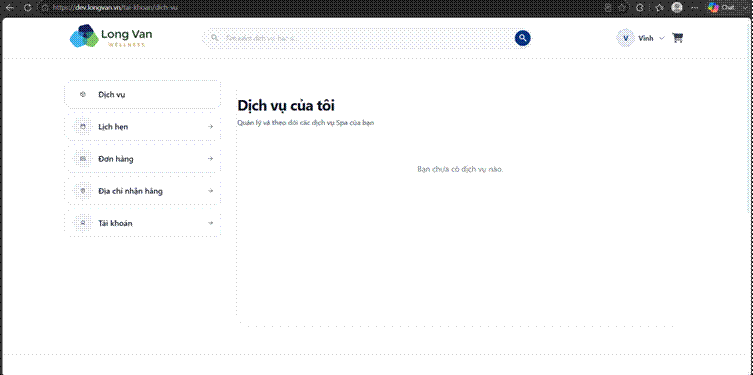Open the browser Settings and more menu
The width and height of the screenshot is (753, 375).
click(694, 8)
